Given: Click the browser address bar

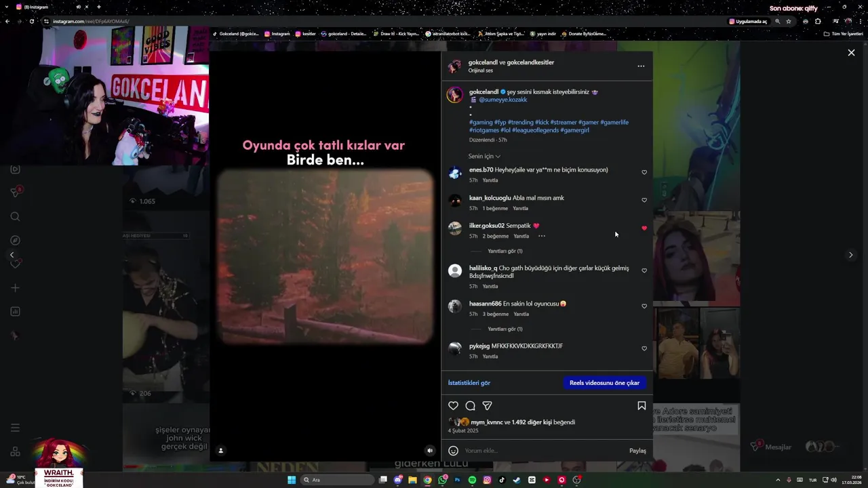Looking at the screenshot, I should point(380,21).
